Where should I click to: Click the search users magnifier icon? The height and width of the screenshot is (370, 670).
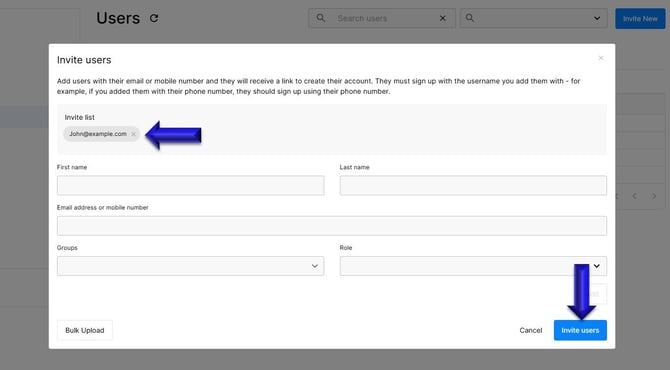click(320, 18)
